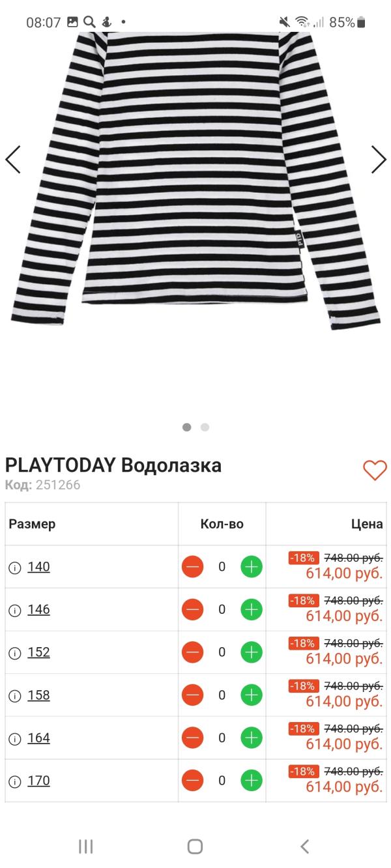Screen dimensions: 391x868
Task: Open size 158 link
Action: [x=38, y=695]
